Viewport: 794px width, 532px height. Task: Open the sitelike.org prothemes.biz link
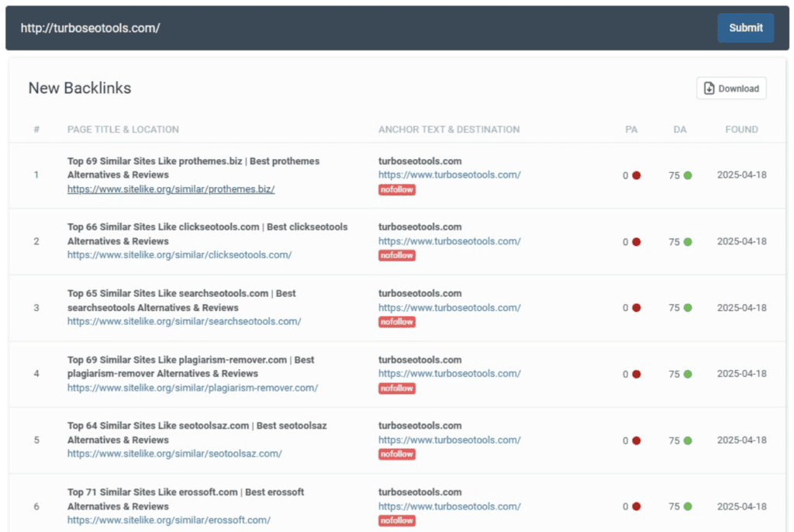pyautogui.click(x=171, y=188)
